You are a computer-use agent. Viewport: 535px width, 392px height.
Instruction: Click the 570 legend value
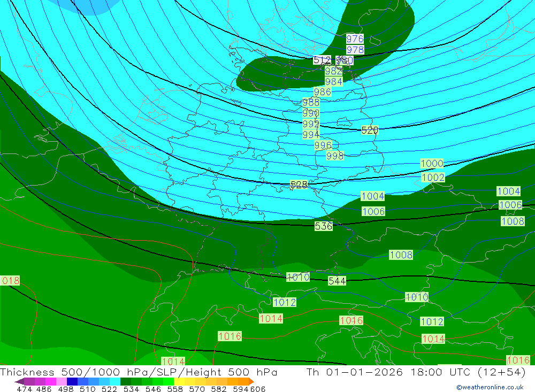point(197,389)
